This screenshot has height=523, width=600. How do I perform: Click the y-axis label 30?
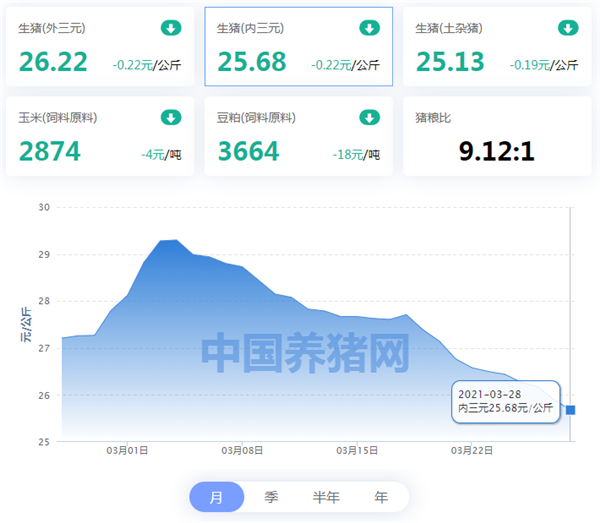(x=44, y=207)
